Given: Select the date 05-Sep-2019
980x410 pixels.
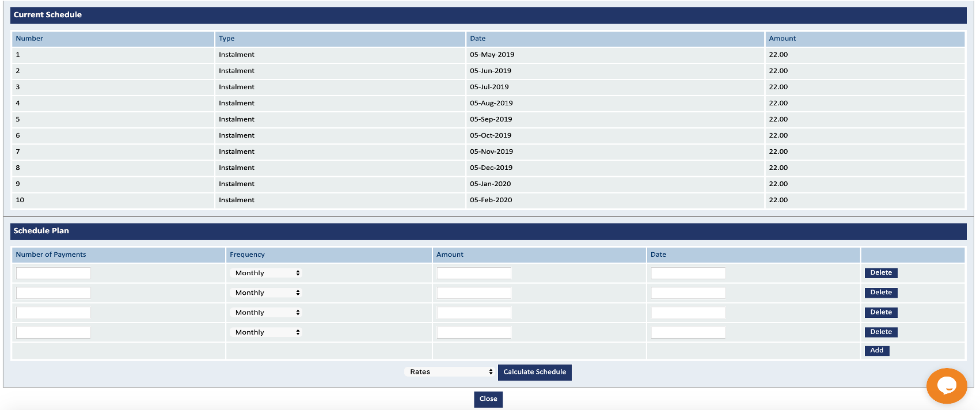Looking at the screenshot, I should (491, 119).
